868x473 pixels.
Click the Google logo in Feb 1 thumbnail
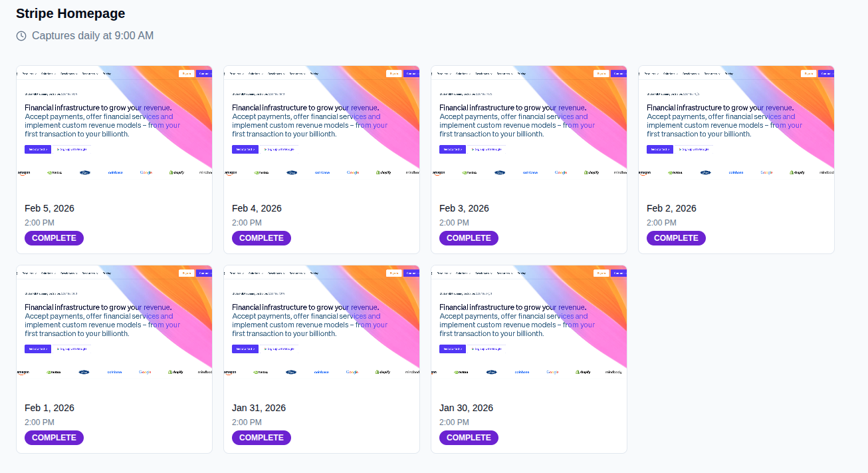tap(145, 371)
